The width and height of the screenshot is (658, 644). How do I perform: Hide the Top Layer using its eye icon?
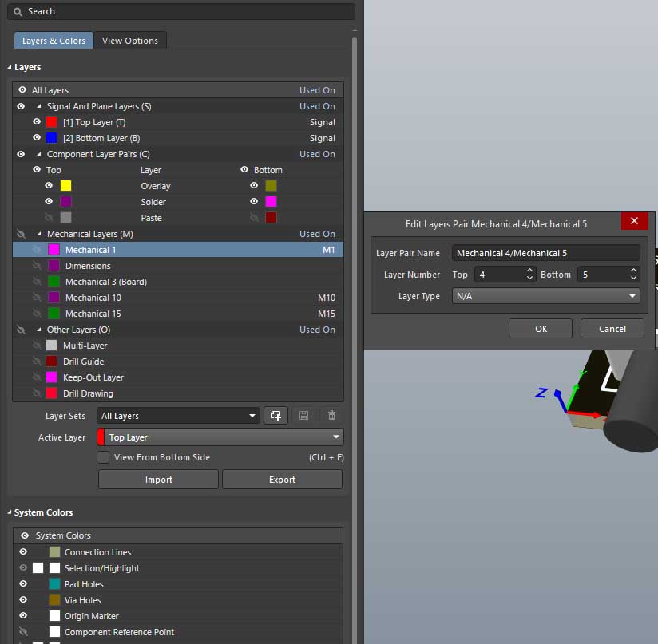click(37, 122)
